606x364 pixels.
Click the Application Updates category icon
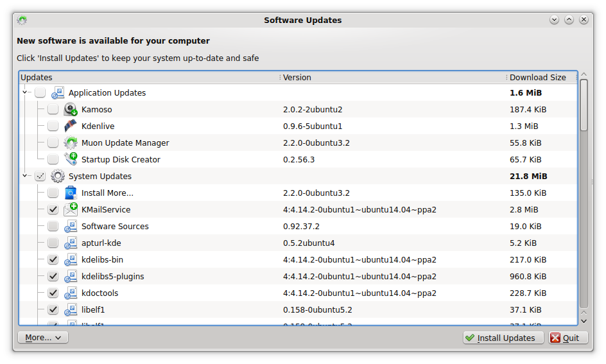pos(58,92)
